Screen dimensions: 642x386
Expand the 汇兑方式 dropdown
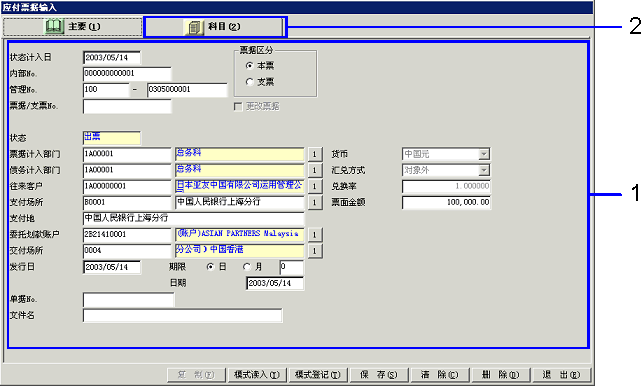(x=484, y=170)
